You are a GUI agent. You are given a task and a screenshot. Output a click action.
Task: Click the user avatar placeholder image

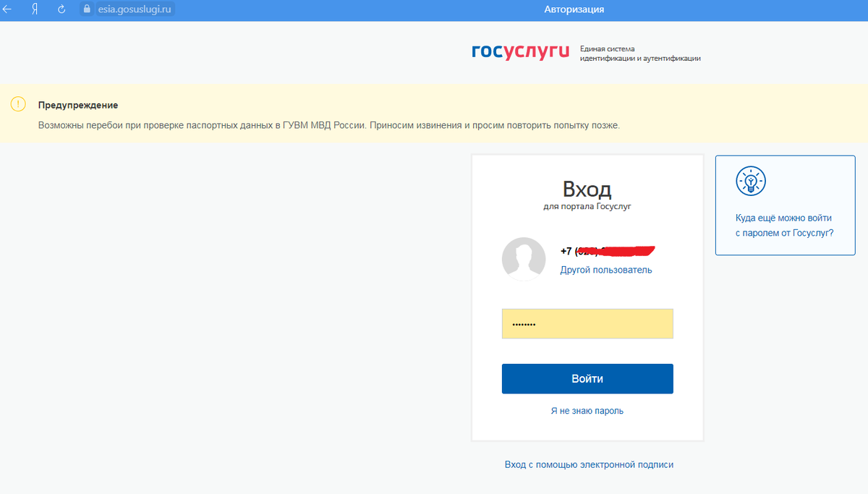(x=523, y=259)
